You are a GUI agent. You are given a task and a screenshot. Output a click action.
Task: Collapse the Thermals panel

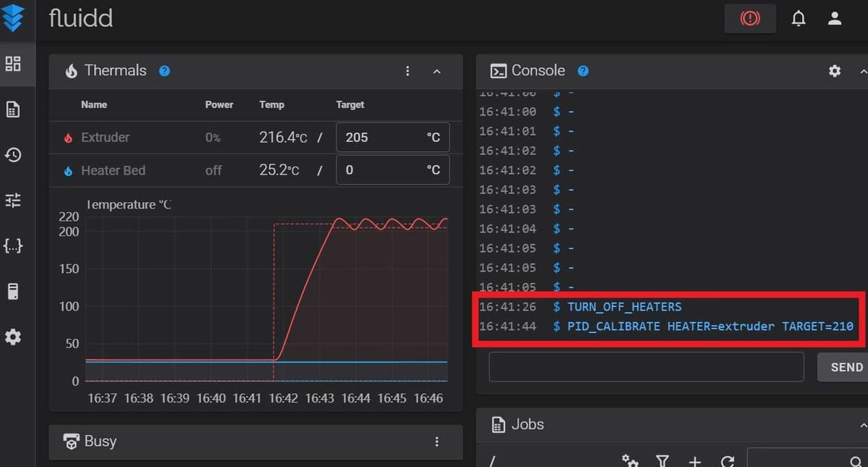tap(437, 71)
